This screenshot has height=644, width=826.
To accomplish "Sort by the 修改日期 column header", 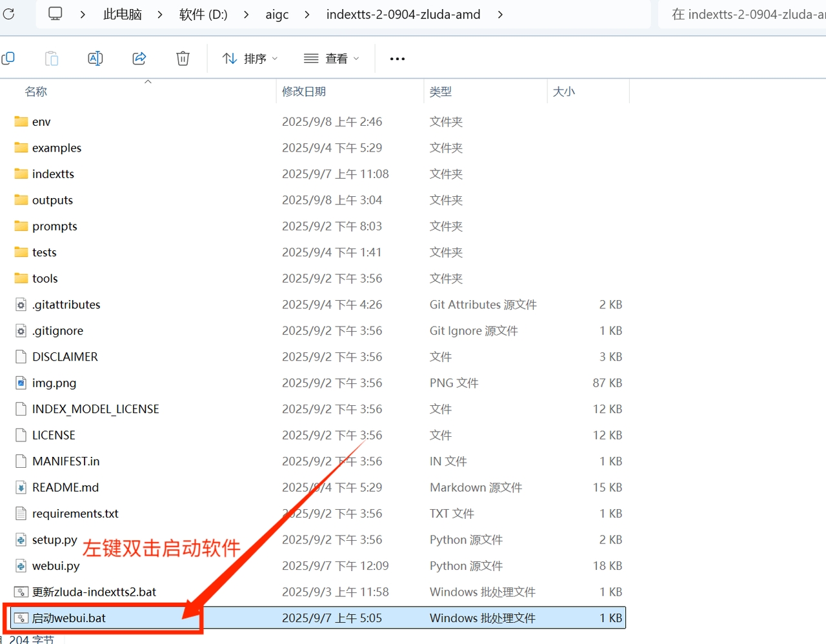I will coord(304,92).
